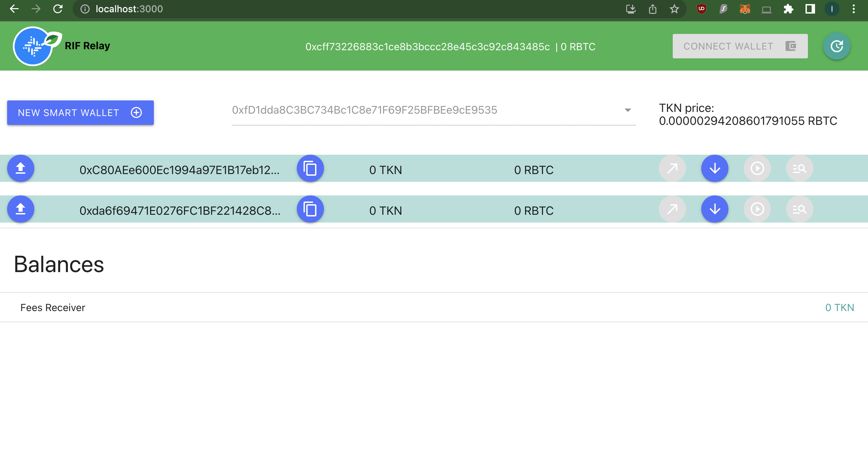The height and width of the screenshot is (458, 868).
Task: Select the Fees Receiver 0 TKN value
Action: click(840, 307)
